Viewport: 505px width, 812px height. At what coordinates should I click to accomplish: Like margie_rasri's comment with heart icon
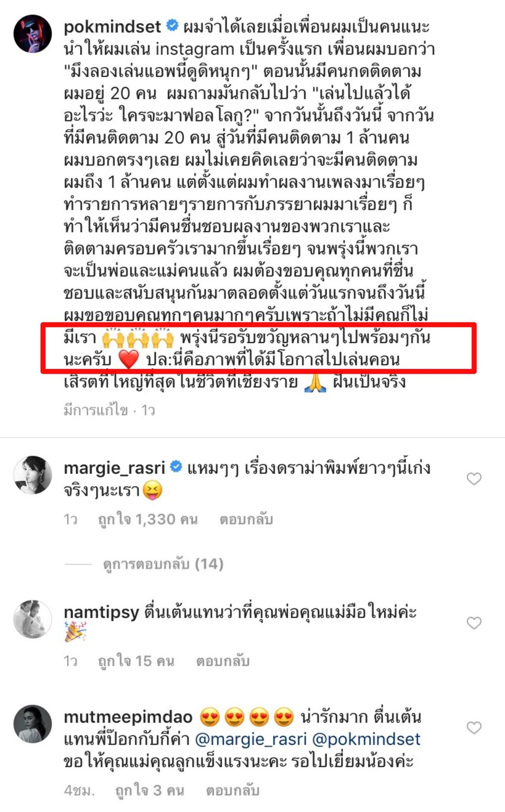474,478
